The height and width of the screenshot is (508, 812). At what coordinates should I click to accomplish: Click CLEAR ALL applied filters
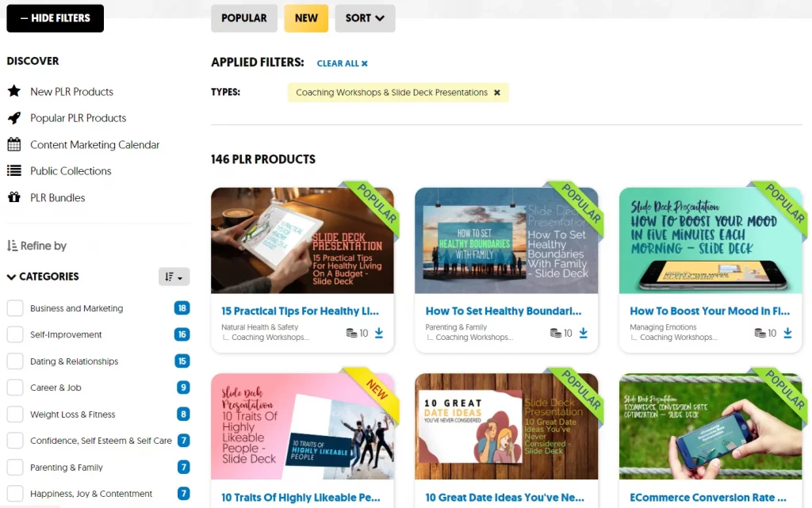[x=343, y=63]
